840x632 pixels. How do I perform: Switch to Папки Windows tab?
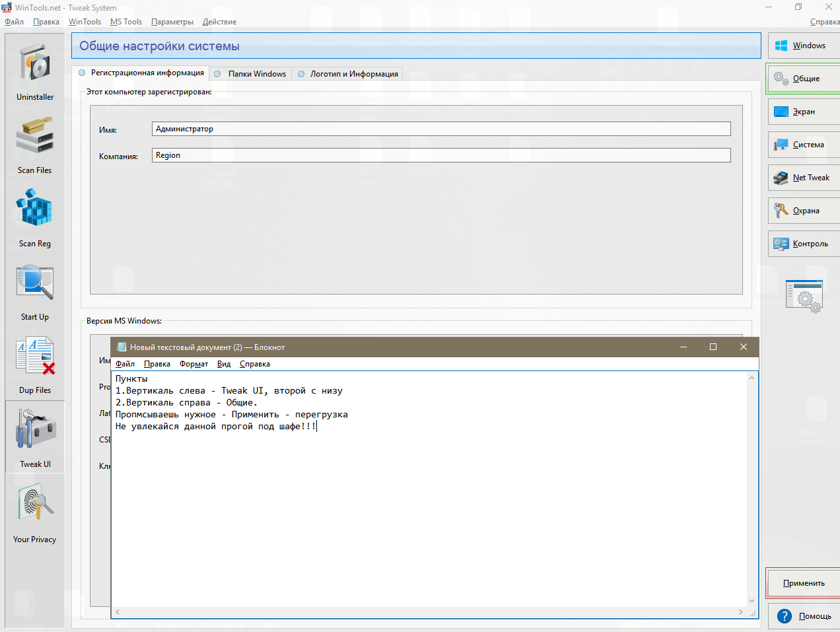tap(250, 74)
